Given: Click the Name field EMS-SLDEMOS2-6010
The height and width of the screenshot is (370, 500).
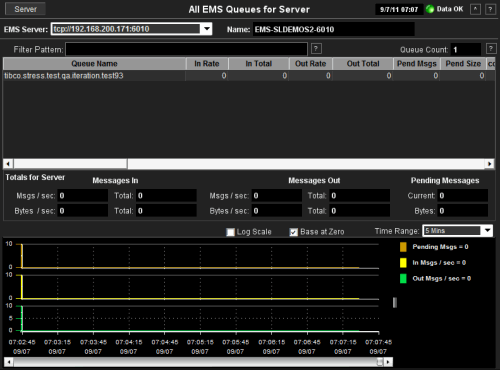Looking at the screenshot, I should tap(333, 29).
